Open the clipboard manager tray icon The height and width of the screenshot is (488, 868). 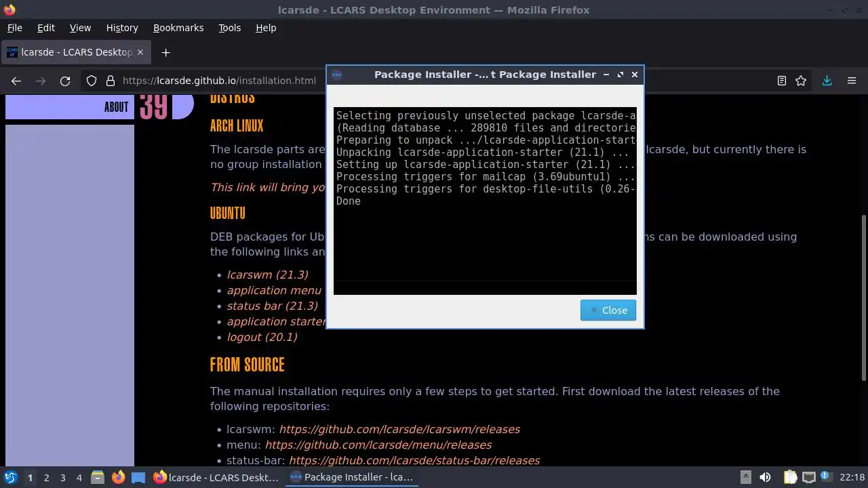click(790, 477)
